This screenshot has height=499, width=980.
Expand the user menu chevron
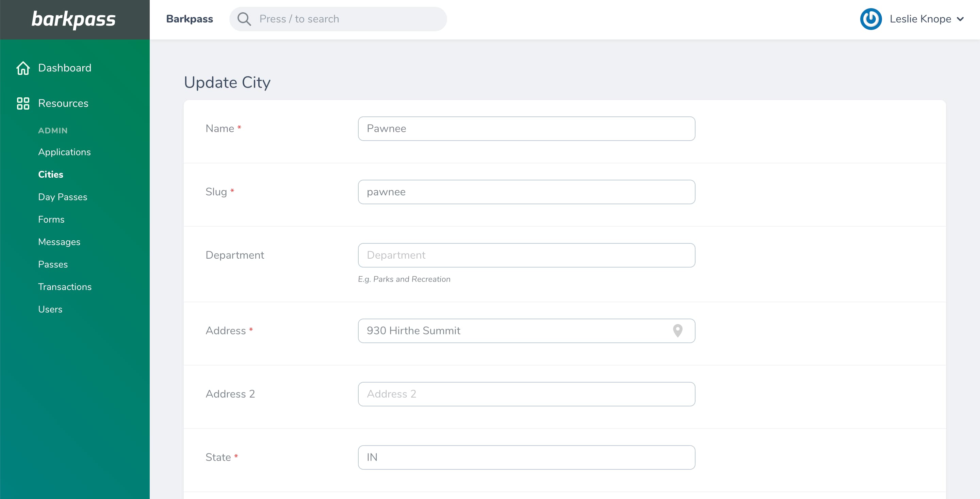pyautogui.click(x=960, y=19)
